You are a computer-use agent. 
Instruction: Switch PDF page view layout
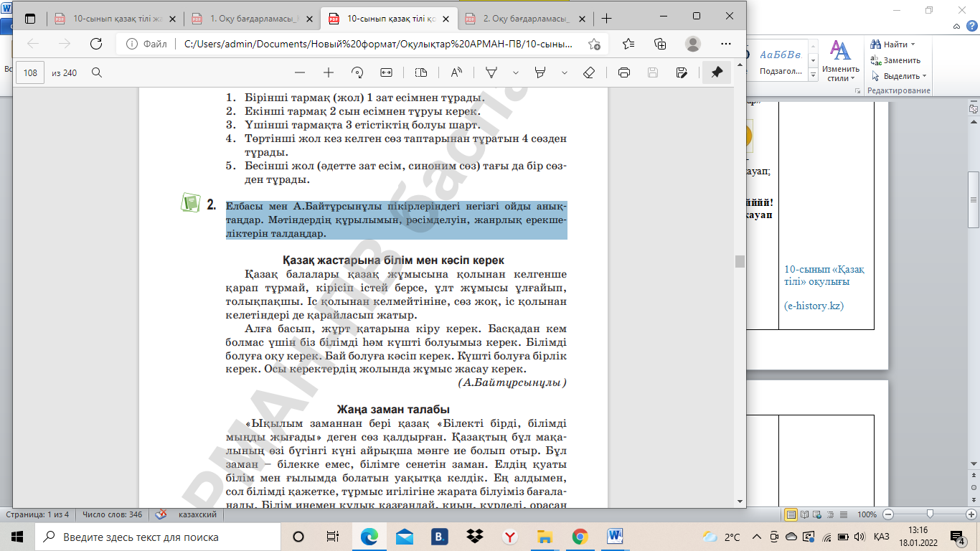(421, 72)
